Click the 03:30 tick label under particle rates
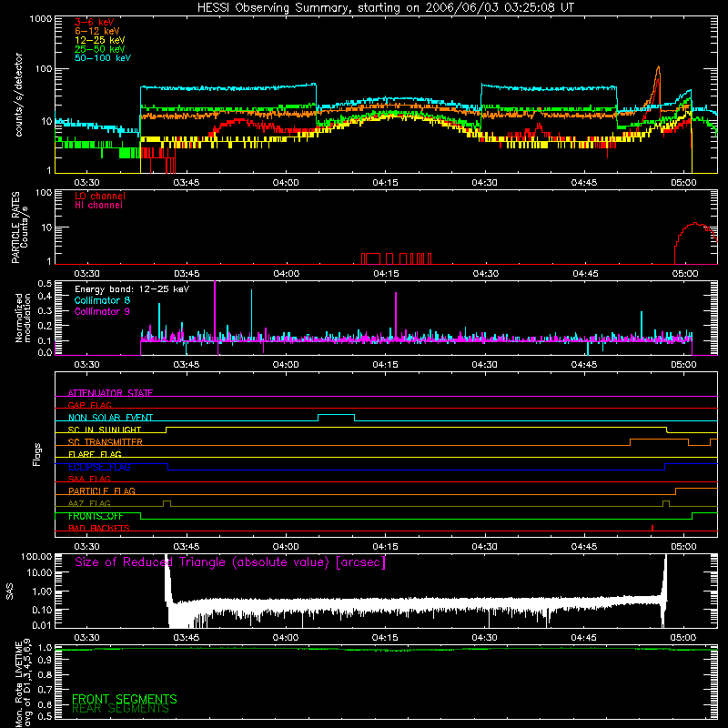This screenshot has height=728, width=728. [x=86, y=274]
